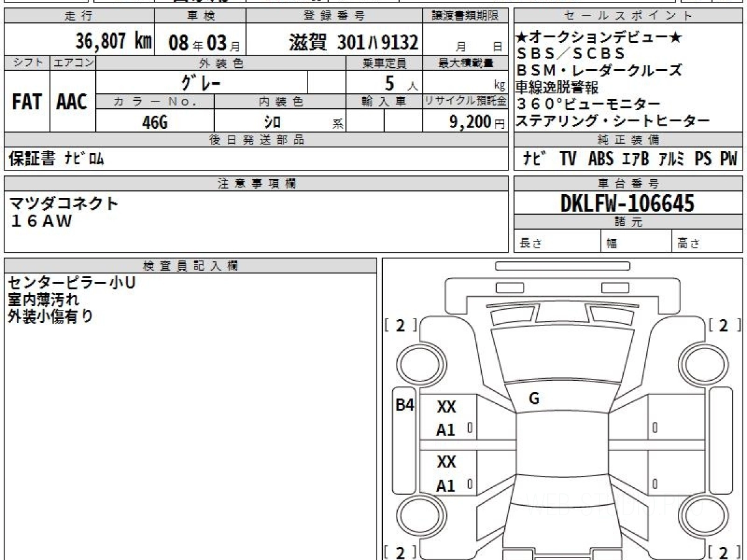Select color code 46G
This screenshot has width=747, height=560.
(155, 122)
